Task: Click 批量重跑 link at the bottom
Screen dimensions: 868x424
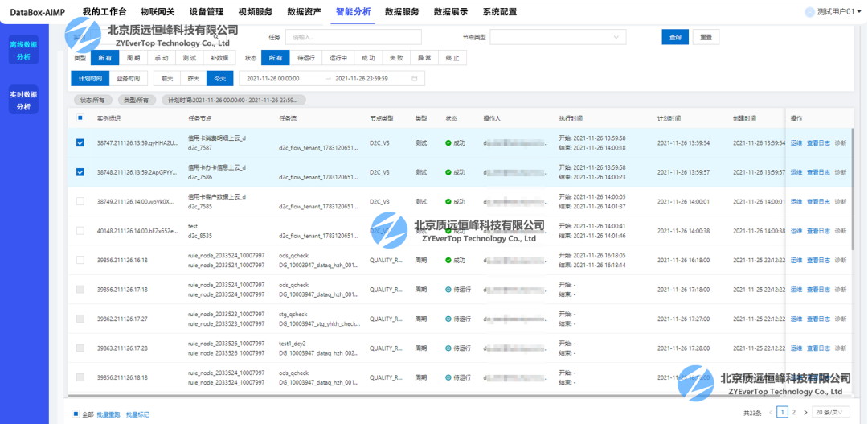Action: [x=108, y=414]
